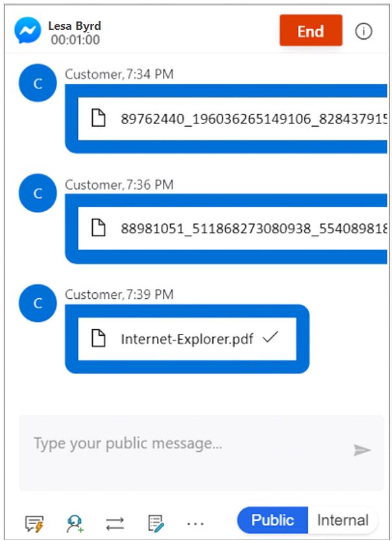Switch message mode to Public
The height and width of the screenshot is (541, 392).
point(273,520)
